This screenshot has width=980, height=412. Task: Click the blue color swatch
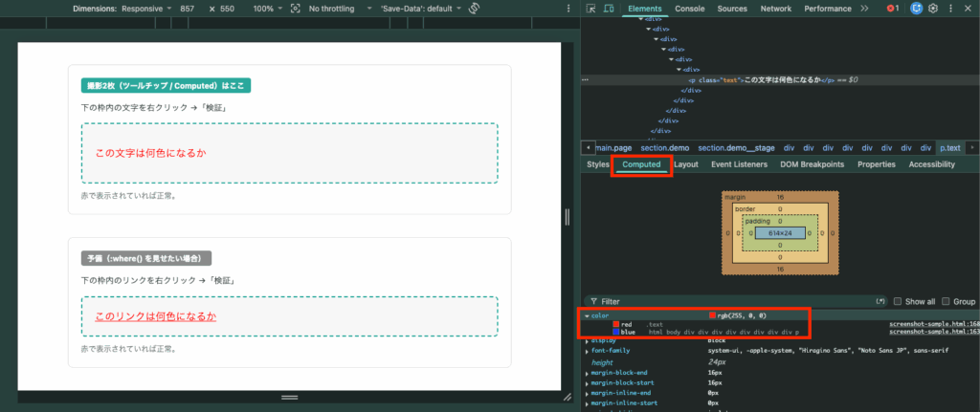pos(615,332)
